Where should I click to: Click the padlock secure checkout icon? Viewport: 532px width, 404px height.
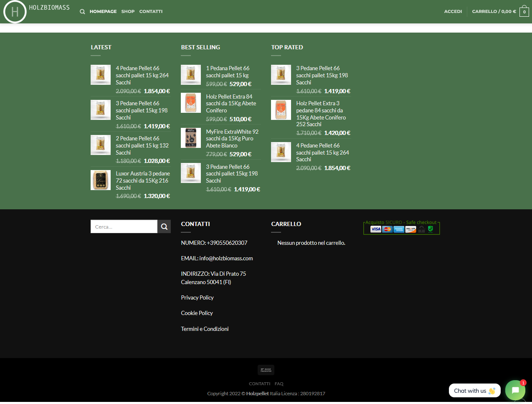pyautogui.click(x=422, y=229)
